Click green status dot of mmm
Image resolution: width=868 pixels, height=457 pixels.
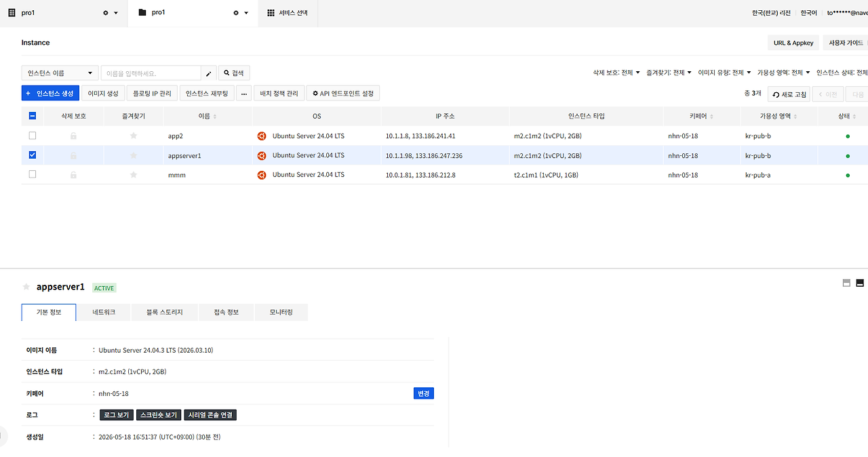point(848,176)
